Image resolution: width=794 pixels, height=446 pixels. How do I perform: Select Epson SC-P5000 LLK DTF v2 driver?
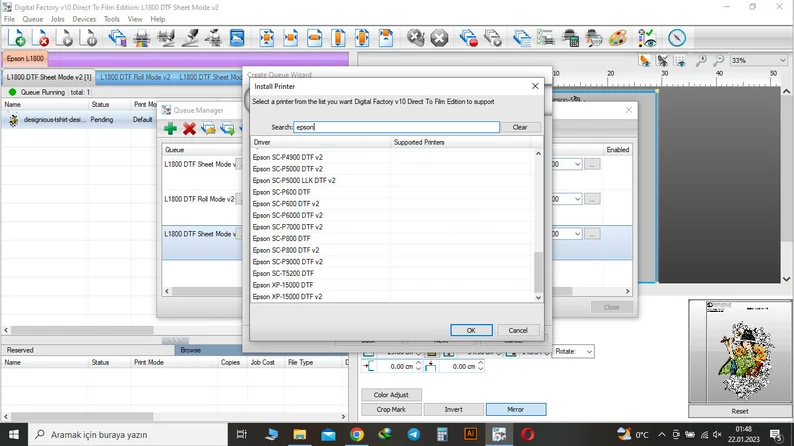coord(294,180)
